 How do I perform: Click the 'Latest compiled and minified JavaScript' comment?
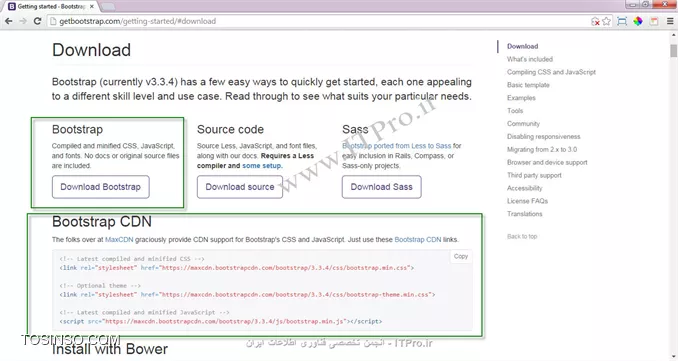(x=144, y=313)
